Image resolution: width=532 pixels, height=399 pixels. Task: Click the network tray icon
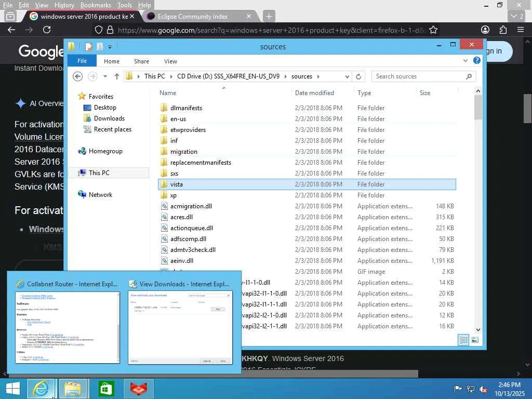471,389
